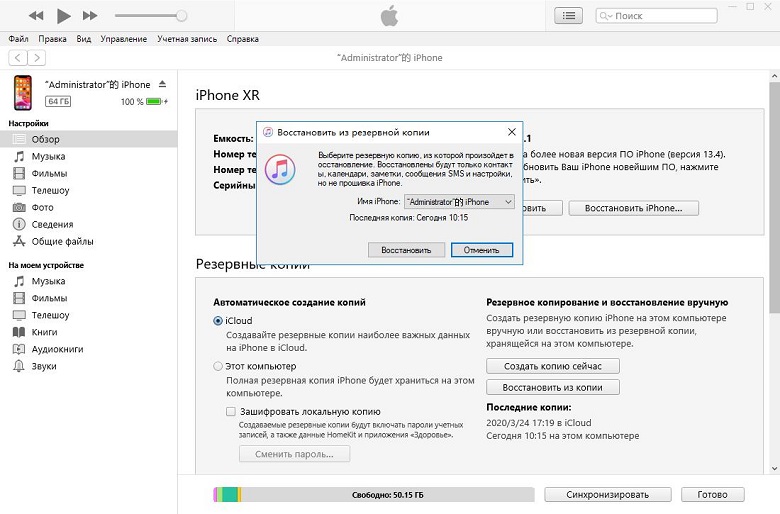Select the iCloud backup radio button
This screenshot has height=514, width=780.
(218, 321)
